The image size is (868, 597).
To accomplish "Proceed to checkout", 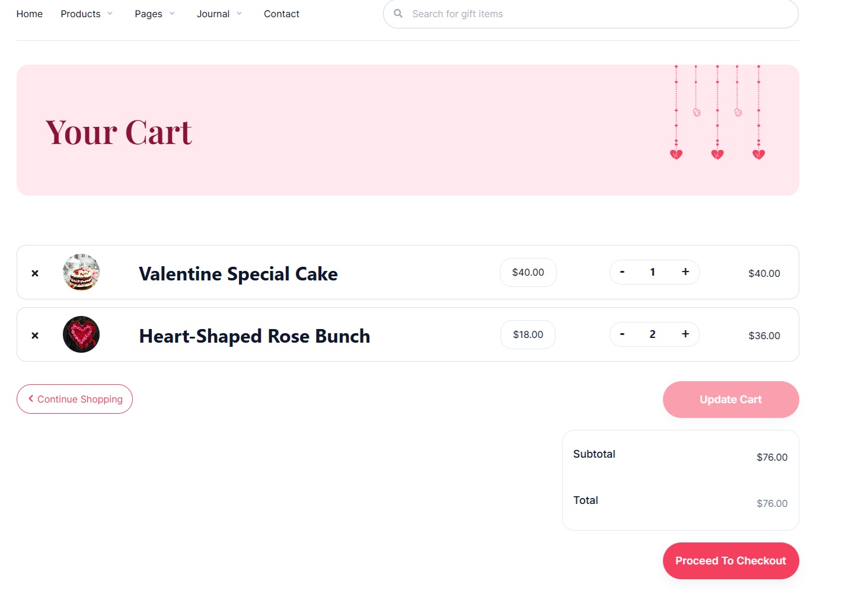I will click(x=730, y=561).
